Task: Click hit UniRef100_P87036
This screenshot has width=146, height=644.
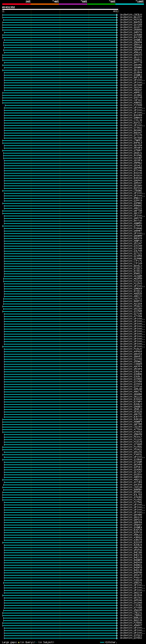Action: [x=131, y=20]
